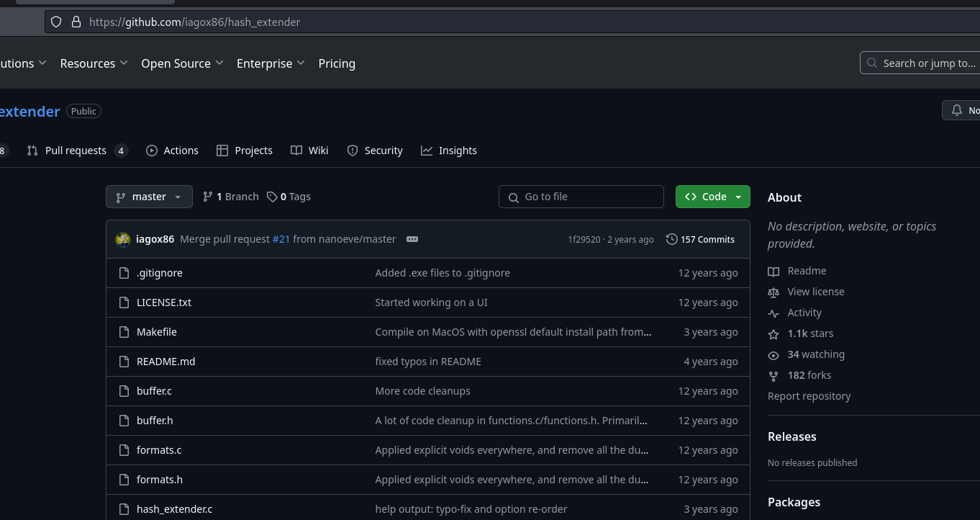
Task: Click the Security shield icon
Action: coord(353,151)
